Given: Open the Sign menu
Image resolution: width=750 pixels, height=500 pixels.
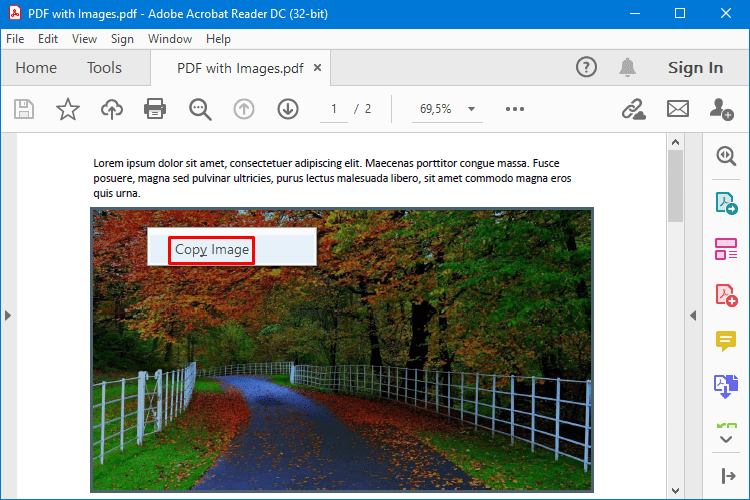Looking at the screenshot, I should point(122,39).
